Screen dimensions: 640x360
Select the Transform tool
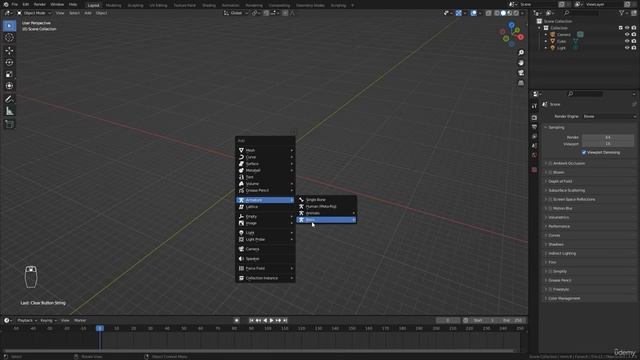tap(9, 86)
